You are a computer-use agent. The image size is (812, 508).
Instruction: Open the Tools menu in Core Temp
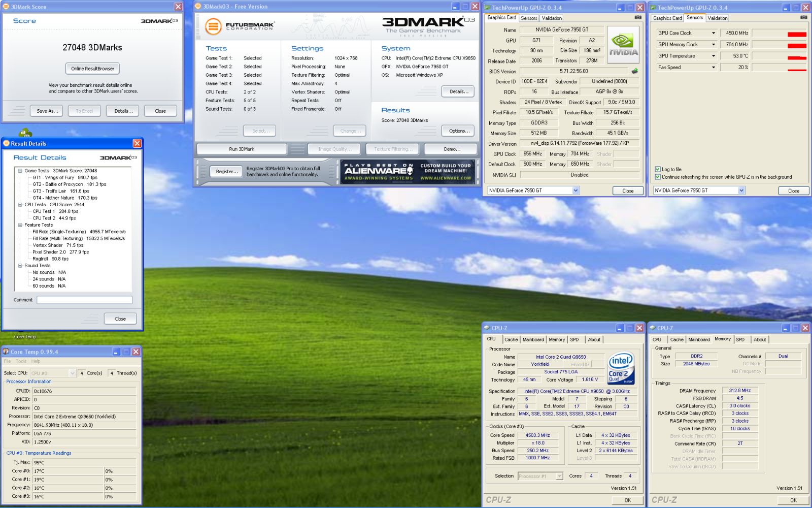[x=21, y=361]
